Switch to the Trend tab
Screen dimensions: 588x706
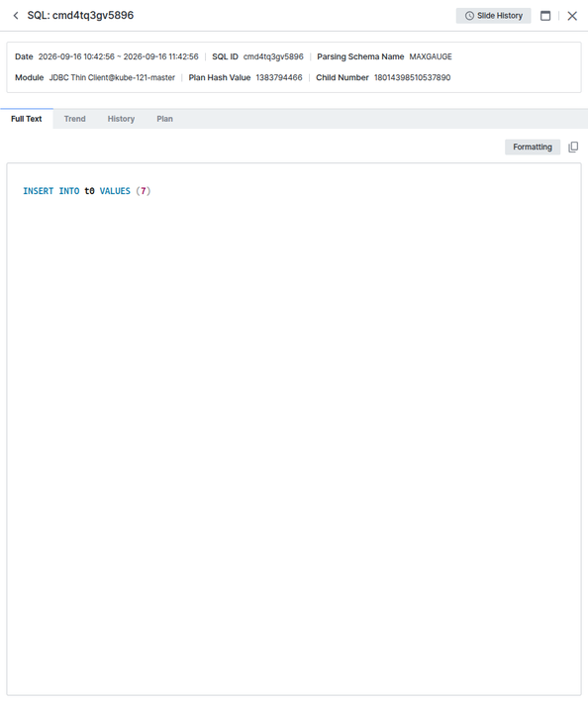75,119
